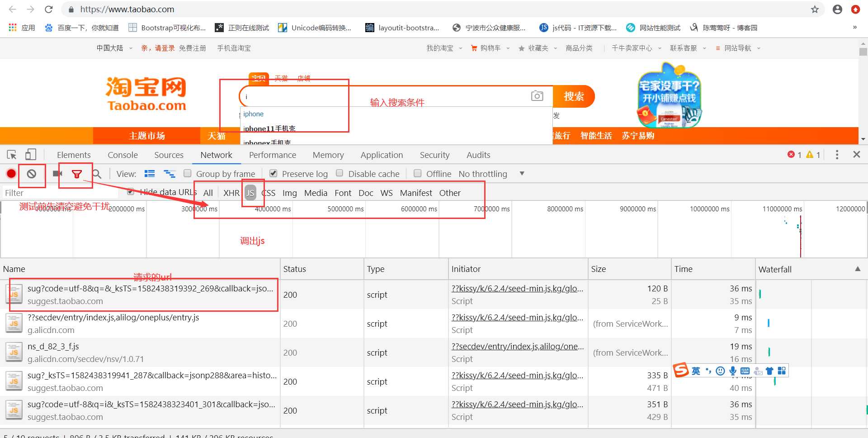Click the yellow warning count icon
This screenshot has height=438, width=868.
tap(810, 154)
